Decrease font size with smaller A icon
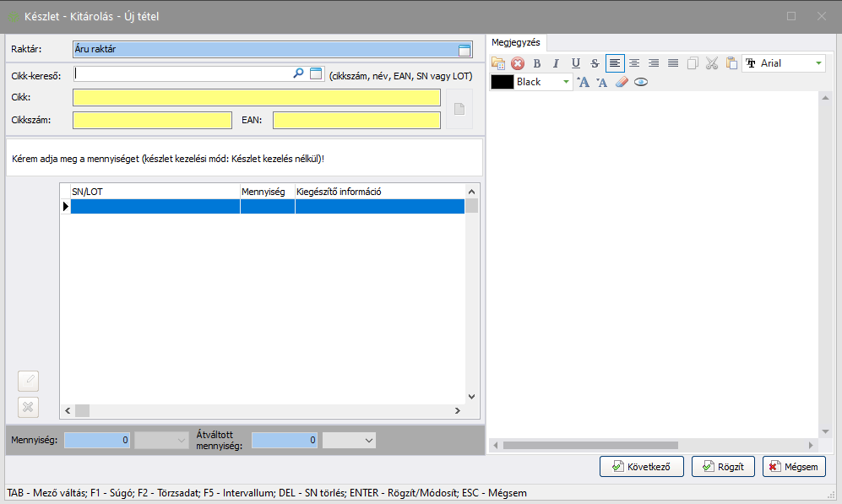Viewport: 842px width, 504px height. click(602, 82)
